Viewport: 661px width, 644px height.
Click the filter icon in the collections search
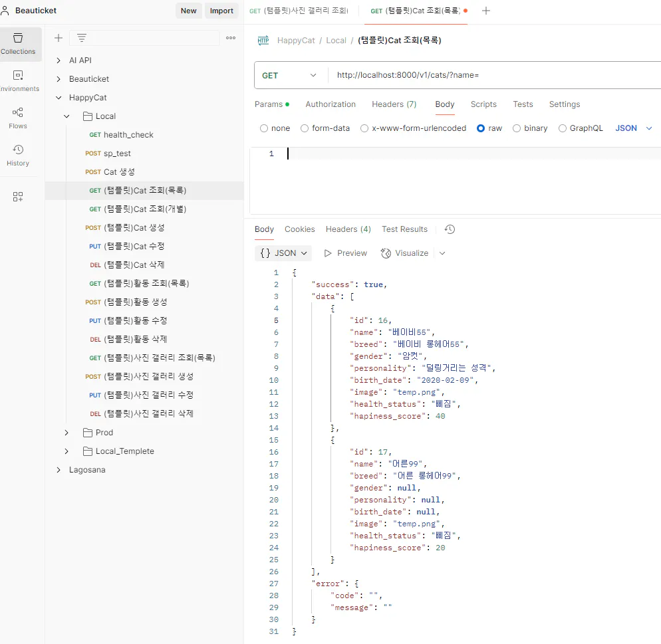click(x=82, y=38)
